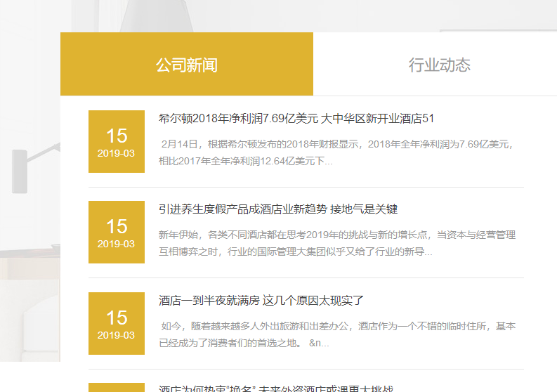Screen dimensions: 557x392
Task: Open article 引进养生度假产品成酒店业新趋势
Action: point(277,209)
